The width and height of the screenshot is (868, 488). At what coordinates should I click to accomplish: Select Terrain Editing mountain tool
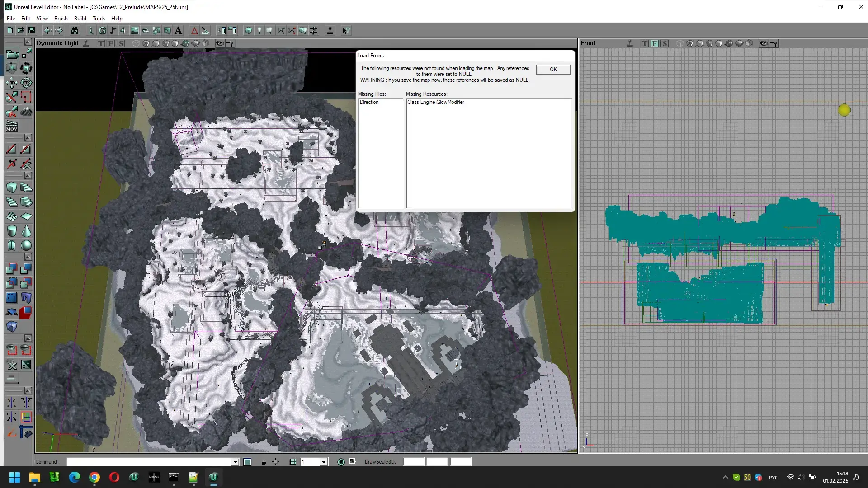(x=26, y=111)
